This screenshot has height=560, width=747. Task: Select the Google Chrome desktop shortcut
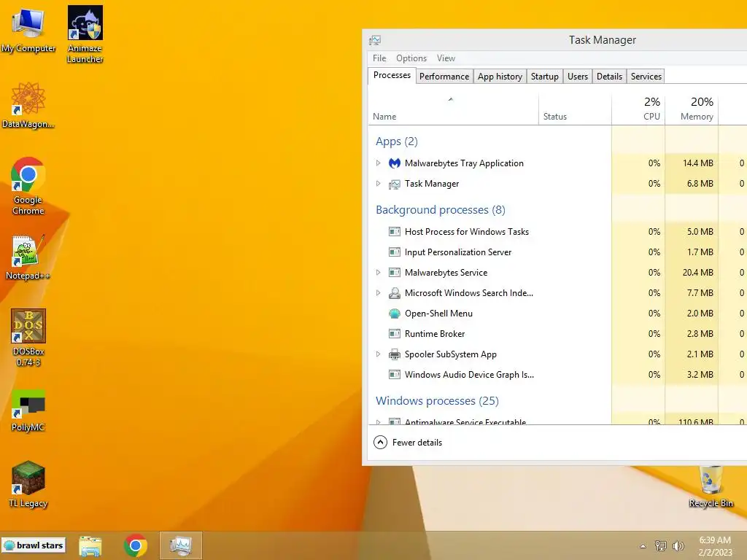pyautogui.click(x=28, y=186)
